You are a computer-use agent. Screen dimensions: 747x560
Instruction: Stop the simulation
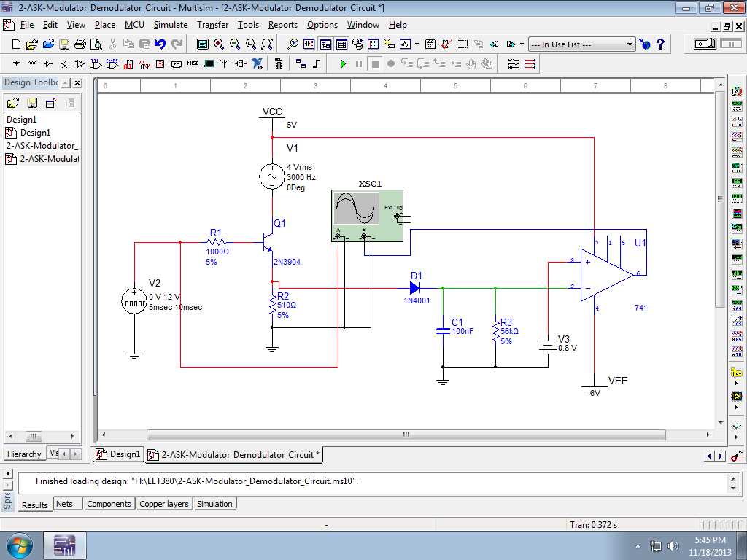point(375,63)
